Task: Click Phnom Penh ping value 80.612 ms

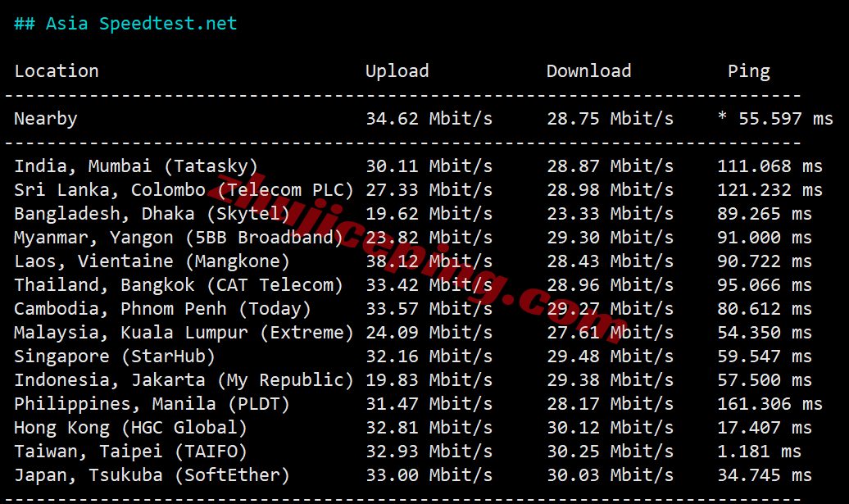Action: coord(765,309)
